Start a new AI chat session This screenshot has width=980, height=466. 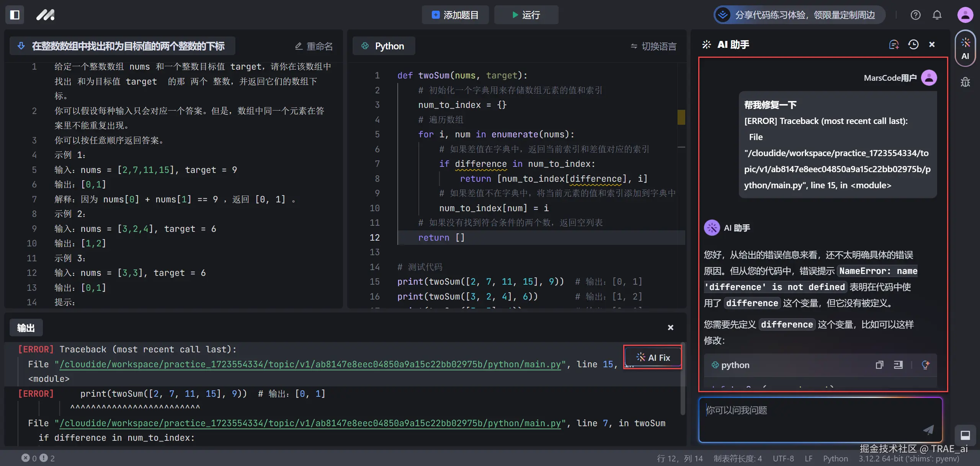tap(893, 45)
